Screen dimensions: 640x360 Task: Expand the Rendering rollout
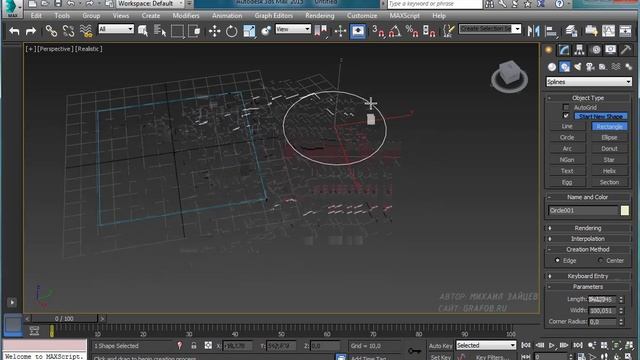(x=588, y=228)
